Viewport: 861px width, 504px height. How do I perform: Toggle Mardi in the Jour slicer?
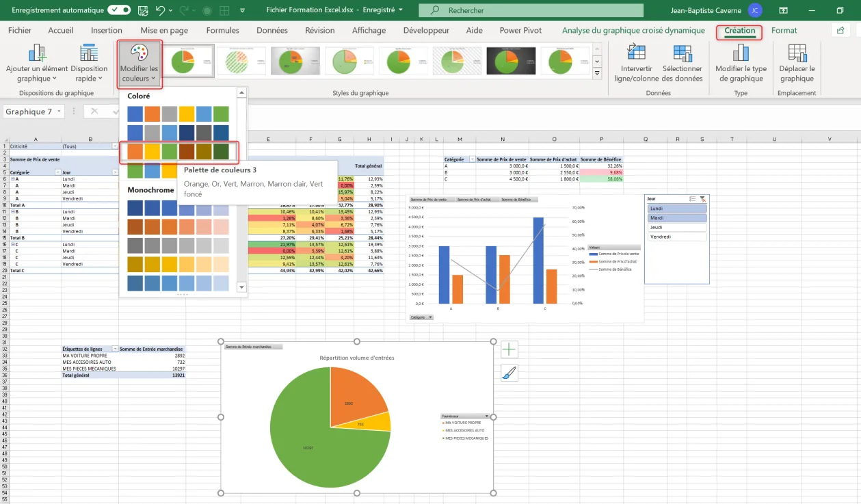click(x=677, y=218)
